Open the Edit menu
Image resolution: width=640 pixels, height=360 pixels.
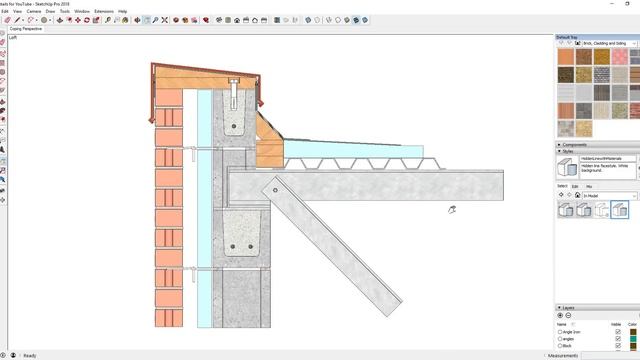coord(5,11)
